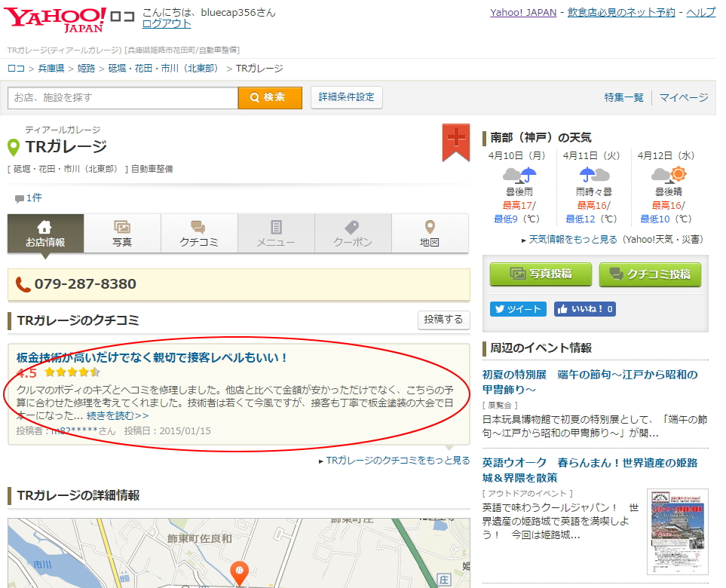Click the 周辺のイベント情報 heading
The height and width of the screenshot is (588, 726).
coord(541,348)
